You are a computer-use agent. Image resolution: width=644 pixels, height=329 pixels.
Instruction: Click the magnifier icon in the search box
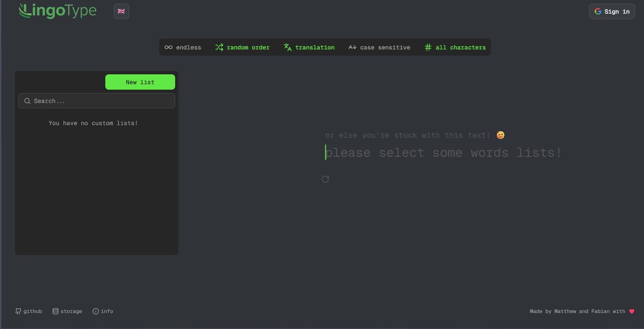click(x=27, y=101)
